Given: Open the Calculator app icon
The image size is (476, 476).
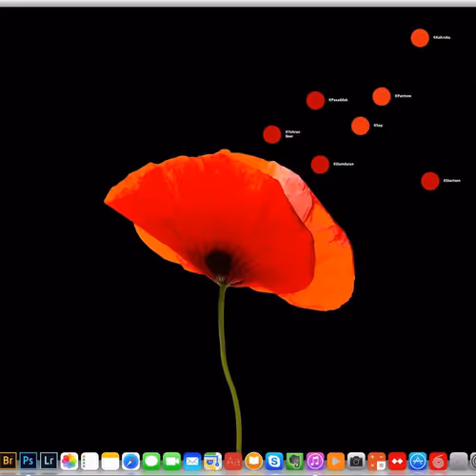Looking at the screenshot, I should point(377,461).
